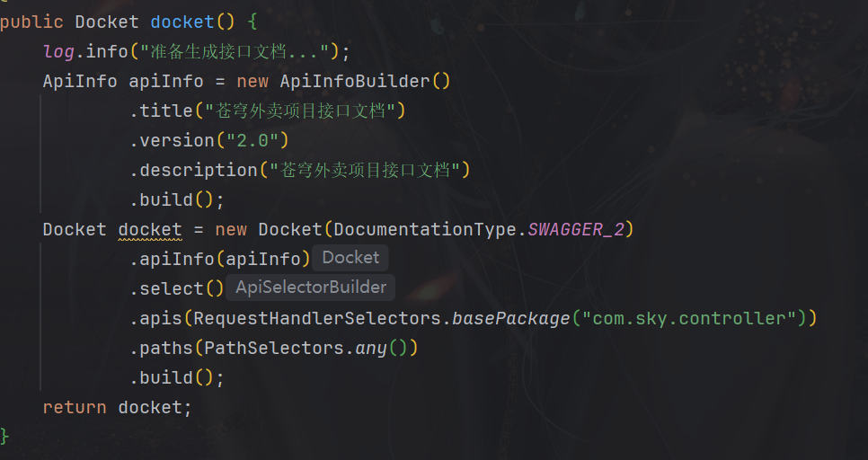This screenshot has width=868, height=460.
Task: Click the public keyword
Action: click(x=31, y=22)
